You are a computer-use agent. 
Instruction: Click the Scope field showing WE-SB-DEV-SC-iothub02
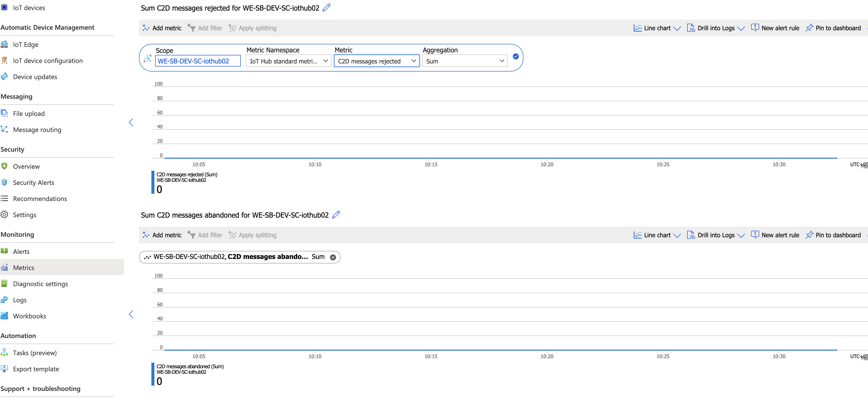click(198, 61)
